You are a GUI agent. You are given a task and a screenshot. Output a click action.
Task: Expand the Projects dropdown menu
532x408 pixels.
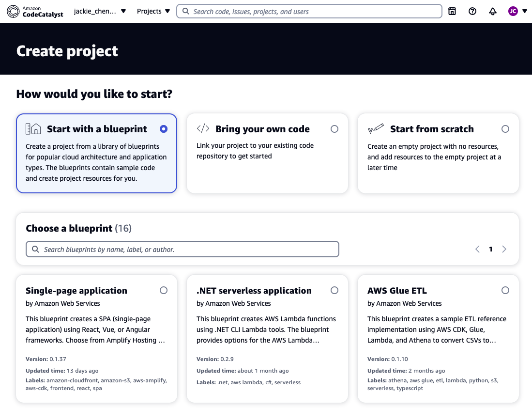coord(153,11)
